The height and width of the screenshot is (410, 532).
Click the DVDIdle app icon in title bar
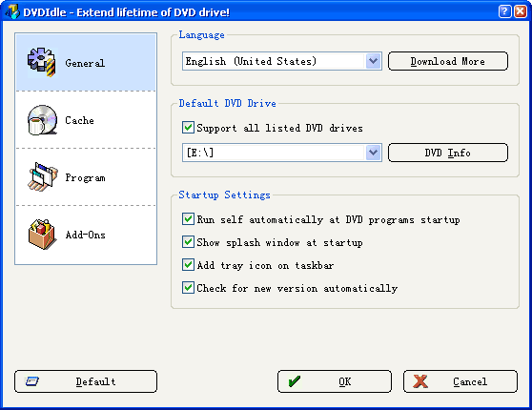[12, 11]
